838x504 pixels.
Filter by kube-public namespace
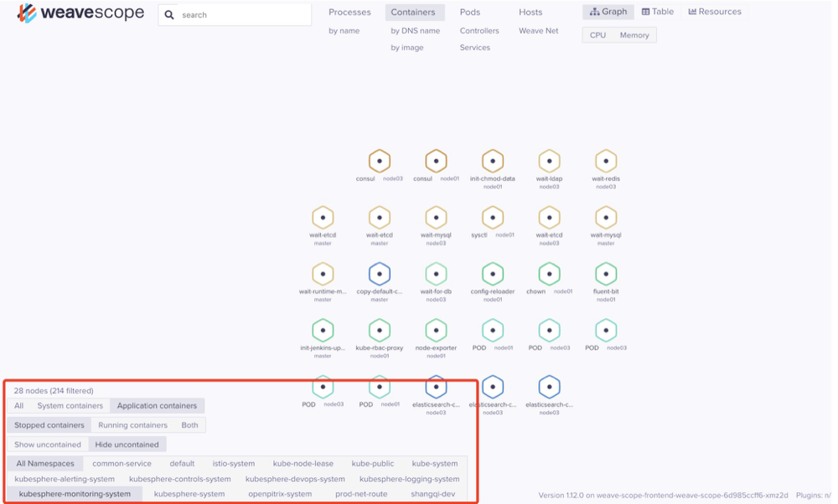[x=373, y=464]
